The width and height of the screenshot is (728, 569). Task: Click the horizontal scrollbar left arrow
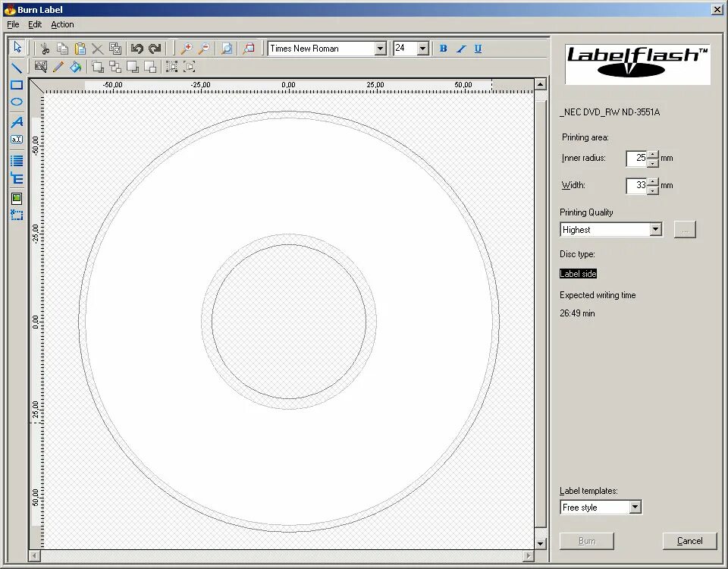pos(35,555)
